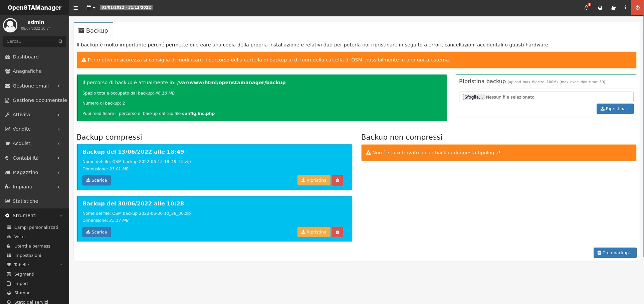Image resolution: width=644 pixels, height=304 pixels.
Task: Click the Crea backup button
Action: tap(615, 253)
